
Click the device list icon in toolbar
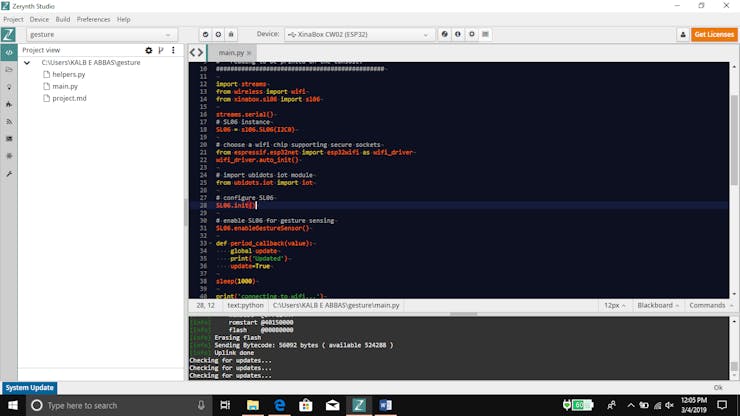pyautogui.click(x=485, y=34)
